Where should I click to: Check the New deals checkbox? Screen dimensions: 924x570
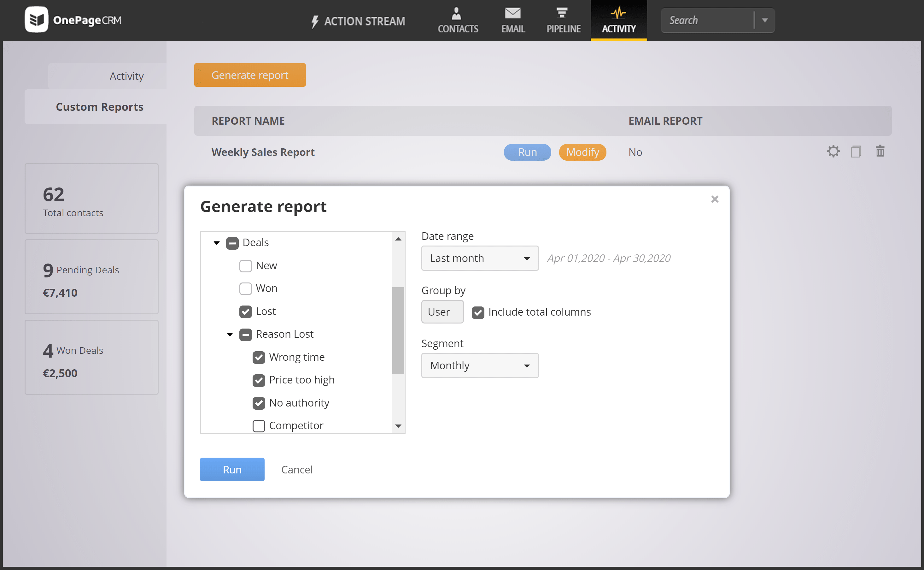click(x=246, y=266)
